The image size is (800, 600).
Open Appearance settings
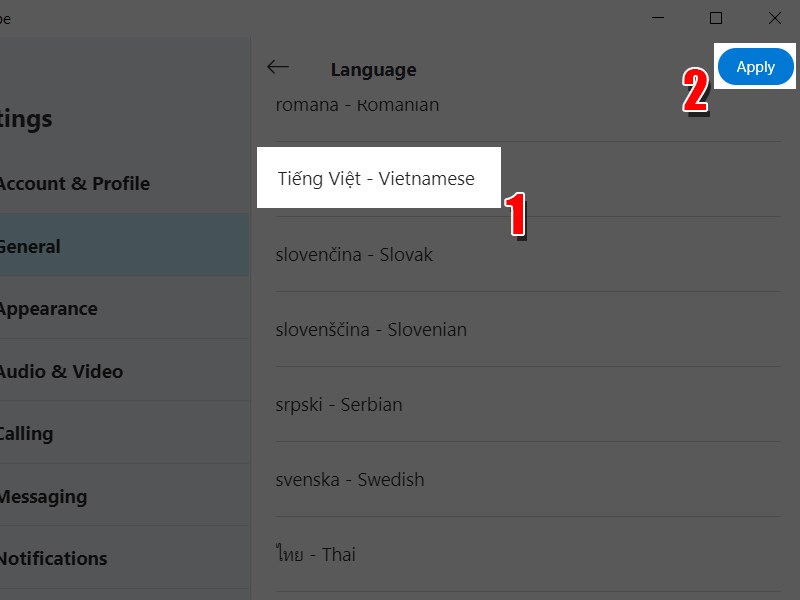(x=48, y=309)
